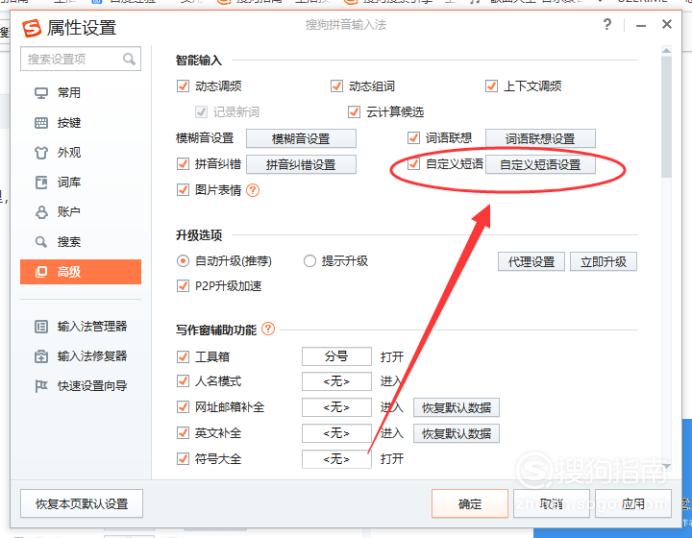Image resolution: width=692 pixels, height=538 pixels.
Task: Toggle the 词语联想 checkbox
Action: click(414, 138)
